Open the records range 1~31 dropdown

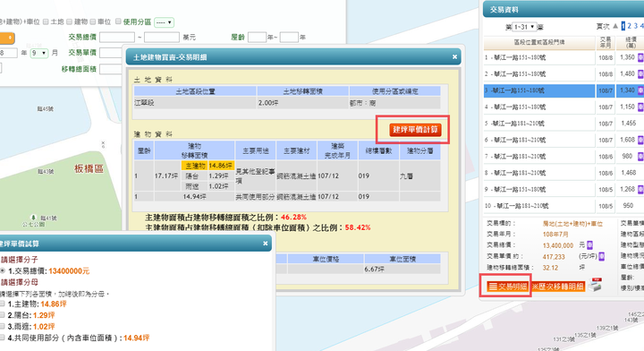pyautogui.click(x=523, y=27)
